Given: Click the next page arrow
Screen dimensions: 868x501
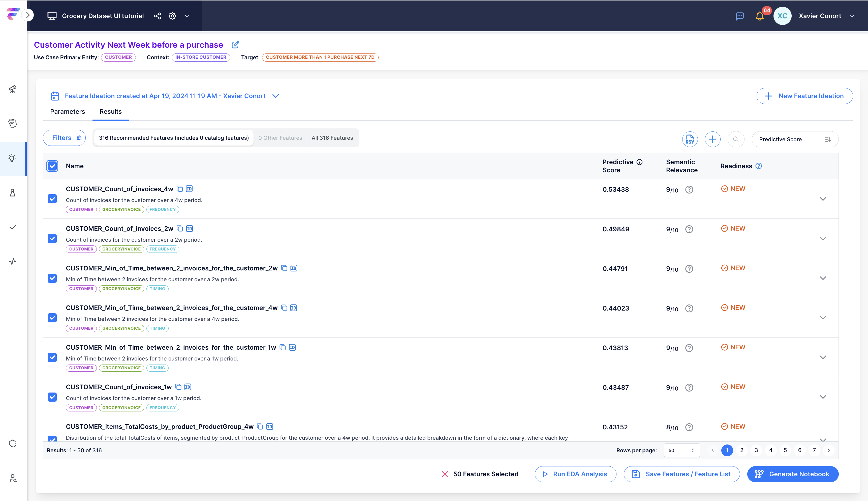Looking at the screenshot, I should (x=828, y=450).
